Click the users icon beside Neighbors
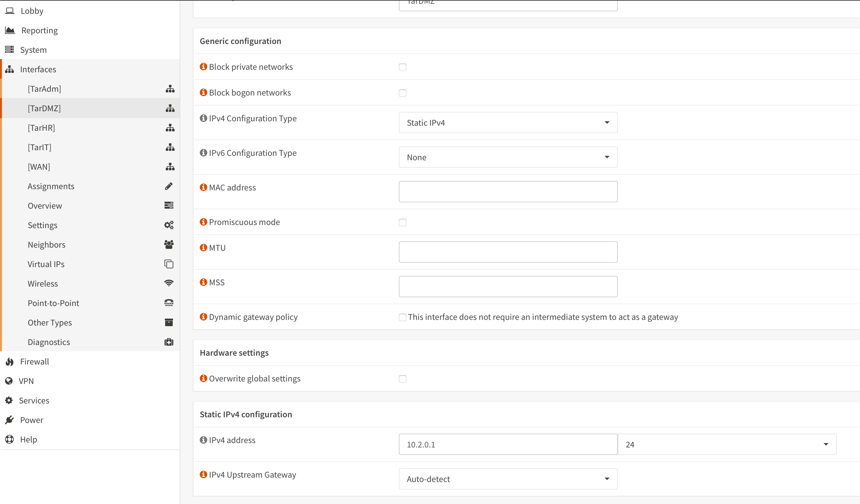860x504 pixels. (169, 244)
